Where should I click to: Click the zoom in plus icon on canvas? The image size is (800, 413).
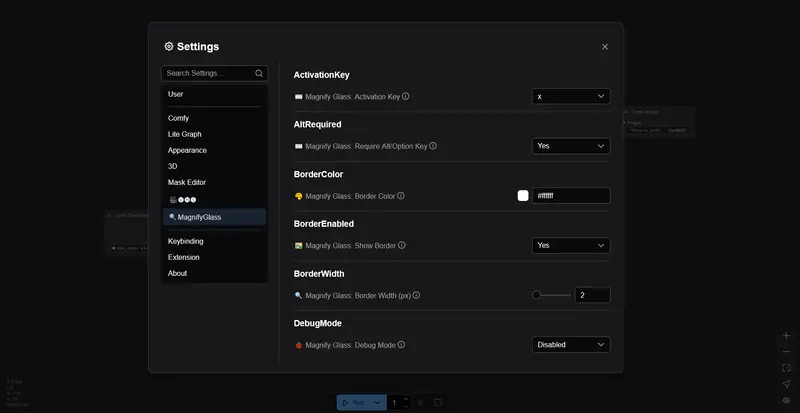[786, 335]
